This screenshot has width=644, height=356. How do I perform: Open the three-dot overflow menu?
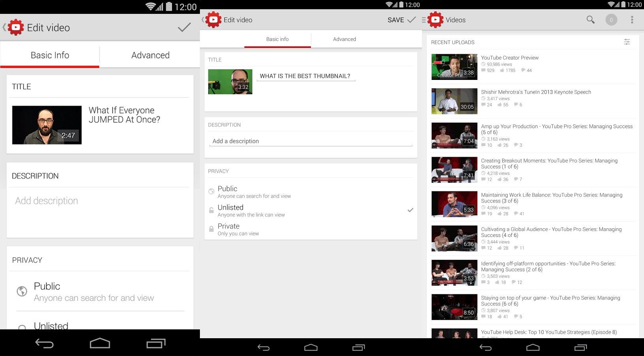pyautogui.click(x=632, y=20)
